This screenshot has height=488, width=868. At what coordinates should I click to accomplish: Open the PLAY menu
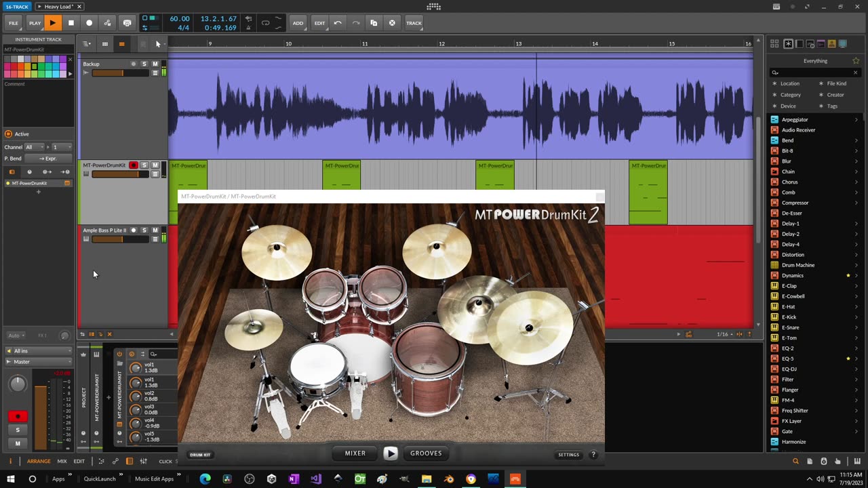(35, 23)
